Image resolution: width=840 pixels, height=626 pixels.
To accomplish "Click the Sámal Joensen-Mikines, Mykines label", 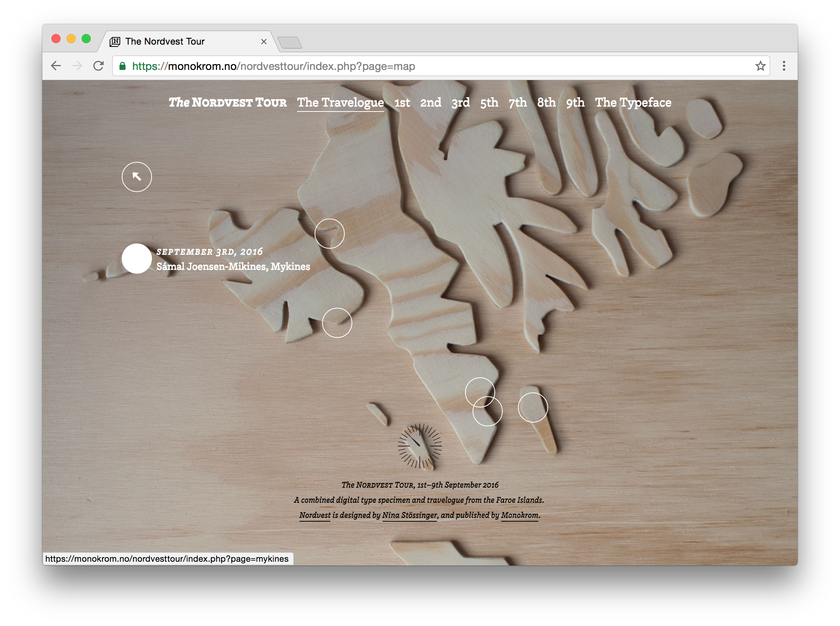I will point(233,267).
